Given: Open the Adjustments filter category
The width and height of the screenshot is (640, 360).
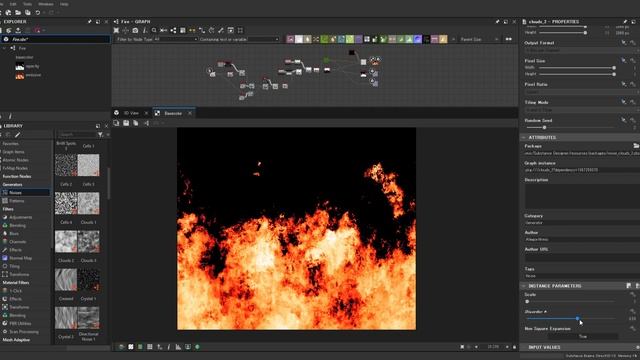Looking at the screenshot, I should [x=20, y=217].
